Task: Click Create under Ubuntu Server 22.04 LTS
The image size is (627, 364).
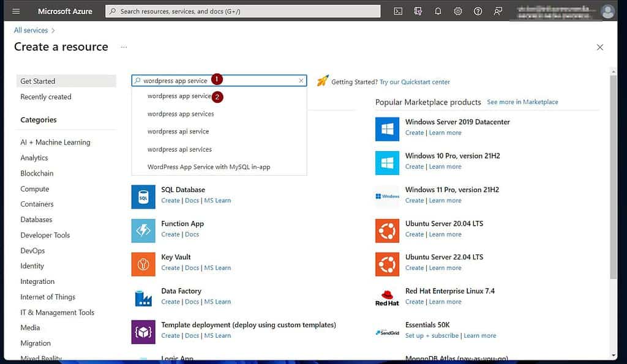Action: [415, 268]
